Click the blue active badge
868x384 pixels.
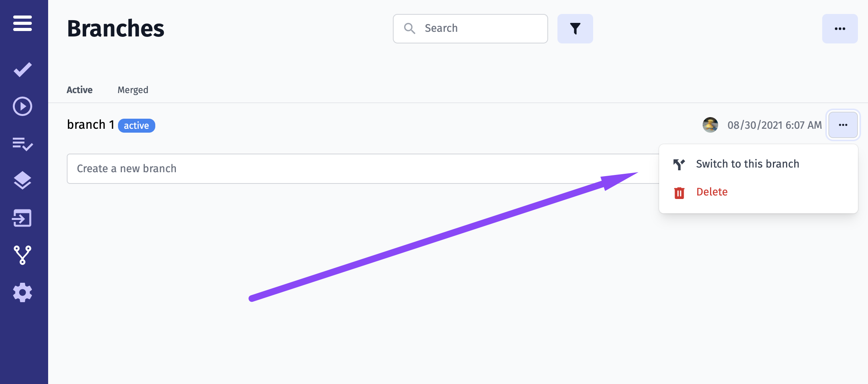pyautogui.click(x=136, y=126)
